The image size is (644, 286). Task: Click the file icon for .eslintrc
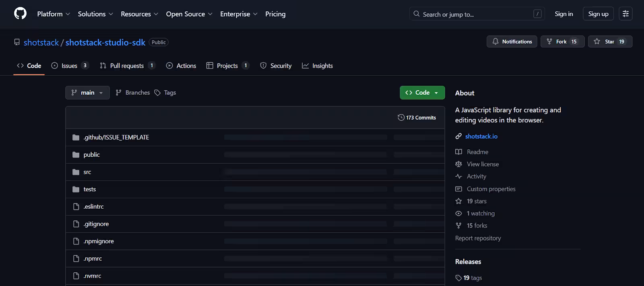76,207
